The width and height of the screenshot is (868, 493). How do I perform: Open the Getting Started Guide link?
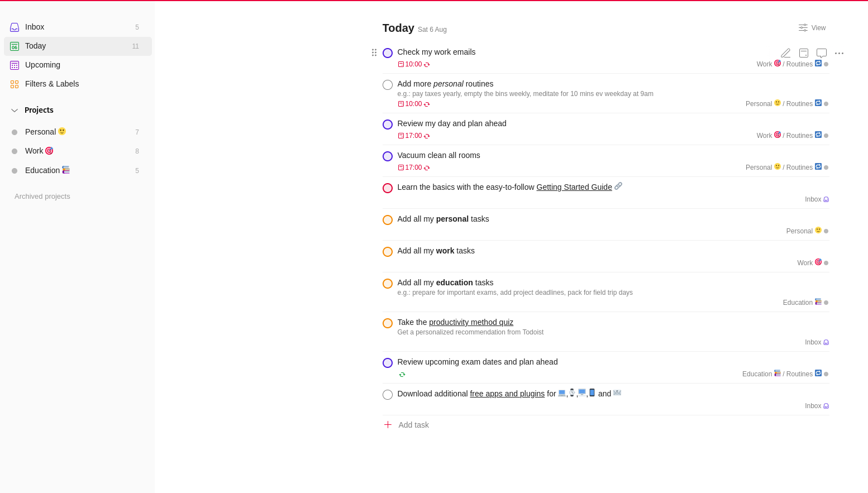coord(574,187)
